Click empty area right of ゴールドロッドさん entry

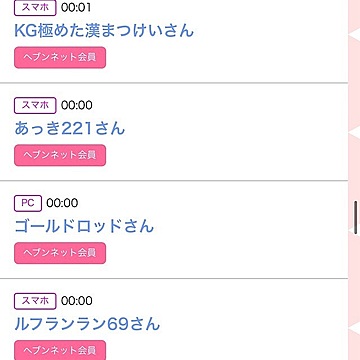[x=250, y=227]
